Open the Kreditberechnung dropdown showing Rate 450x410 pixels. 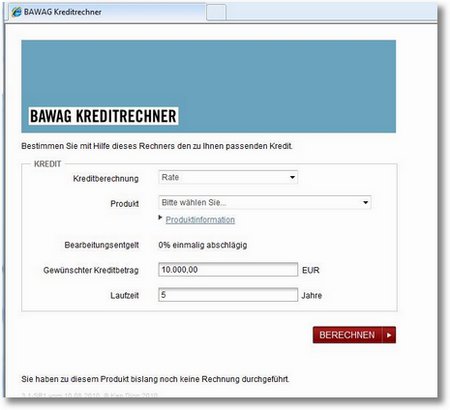228,177
